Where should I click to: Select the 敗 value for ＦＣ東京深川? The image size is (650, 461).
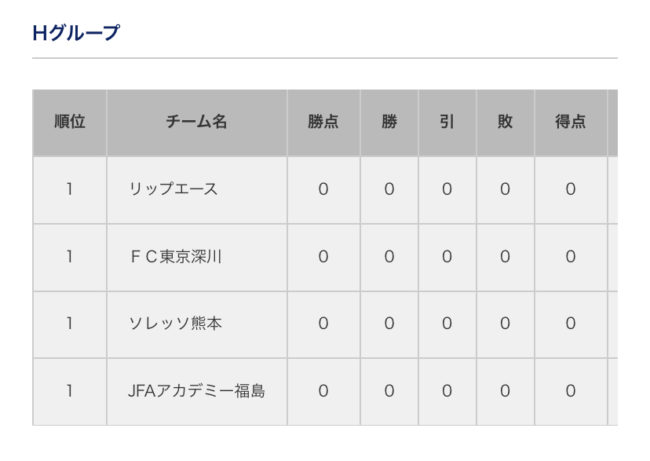click(505, 256)
